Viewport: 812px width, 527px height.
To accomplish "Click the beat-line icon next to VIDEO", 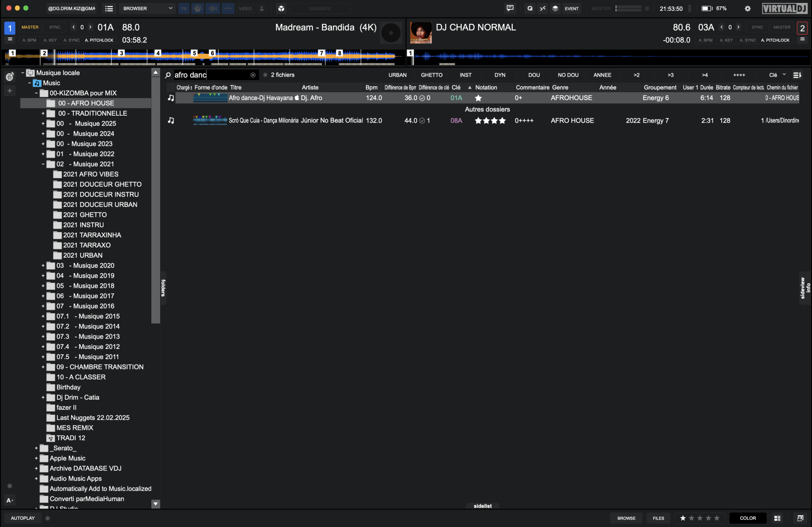I will tap(228, 8).
